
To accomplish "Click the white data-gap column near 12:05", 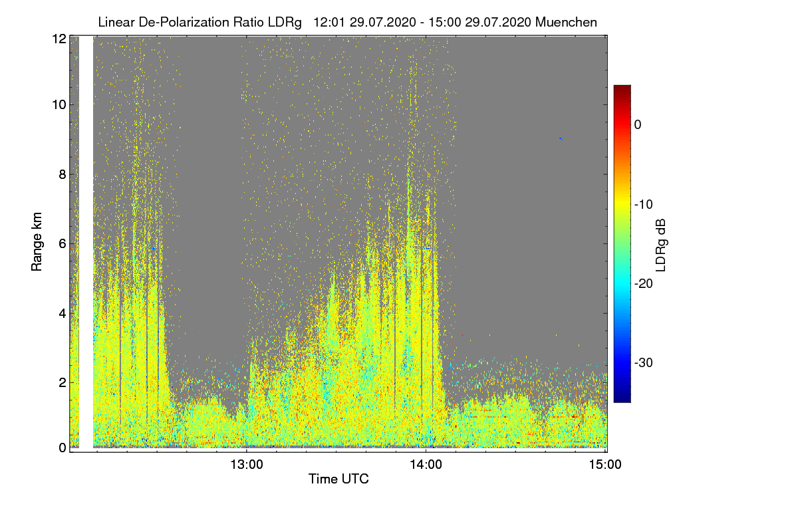I will [86, 242].
